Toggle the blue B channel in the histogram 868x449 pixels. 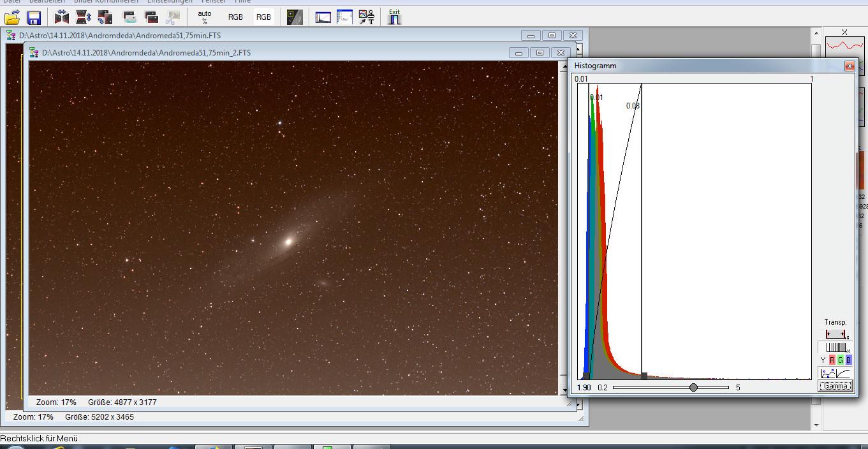(x=848, y=360)
